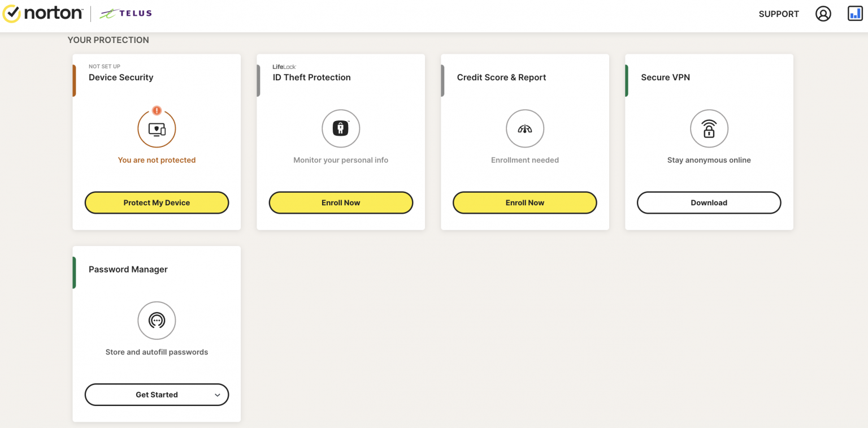Viewport: 868px width, 428px height.
Task: Open the blue bar chart dashboard icon
Action: pos(855,14)
